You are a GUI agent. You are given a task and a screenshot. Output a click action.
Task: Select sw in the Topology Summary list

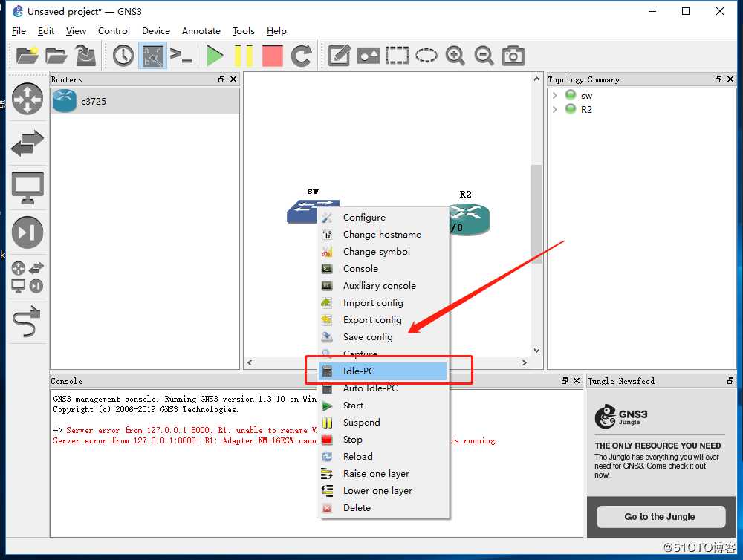point(586,96)
